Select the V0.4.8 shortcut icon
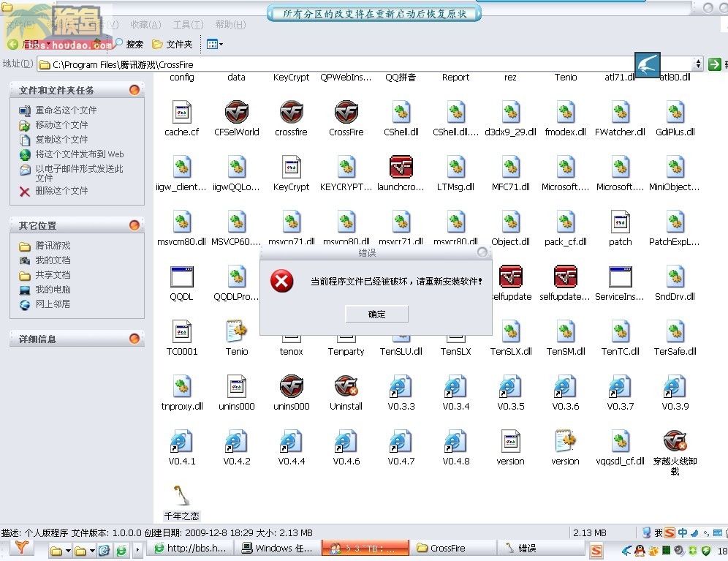This screenshot has width=728, height=561. point(456,441)
